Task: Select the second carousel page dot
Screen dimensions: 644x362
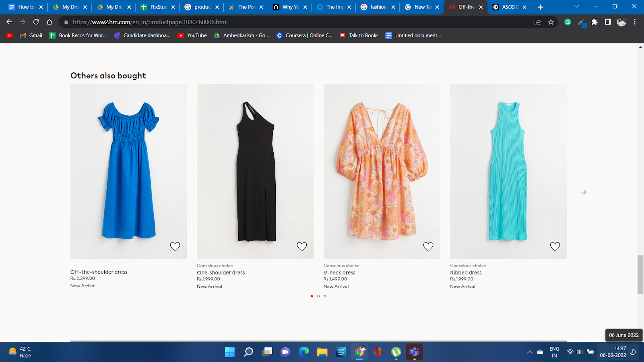Action: point(318,296)
